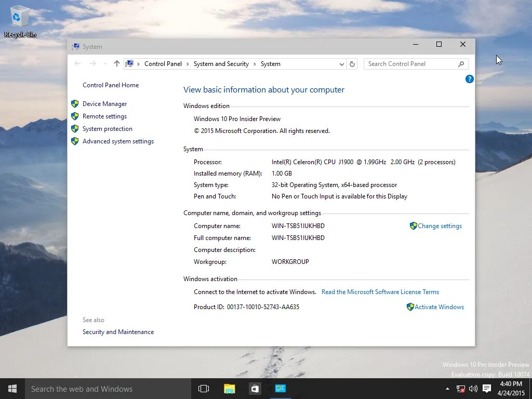The width and height of the screenshot is (532, 399).
Task: Select System and Security in breadcrumb
Action: coord(221,64)
